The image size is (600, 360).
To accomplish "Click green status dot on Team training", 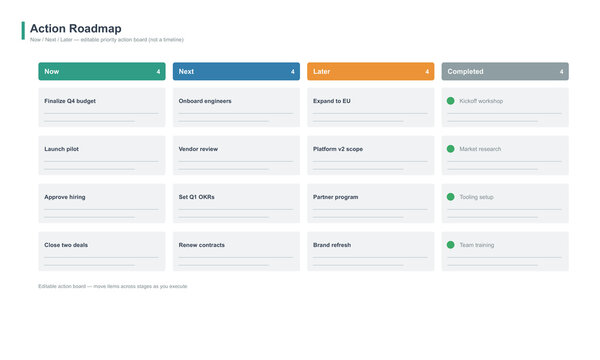I will [450, 245].
